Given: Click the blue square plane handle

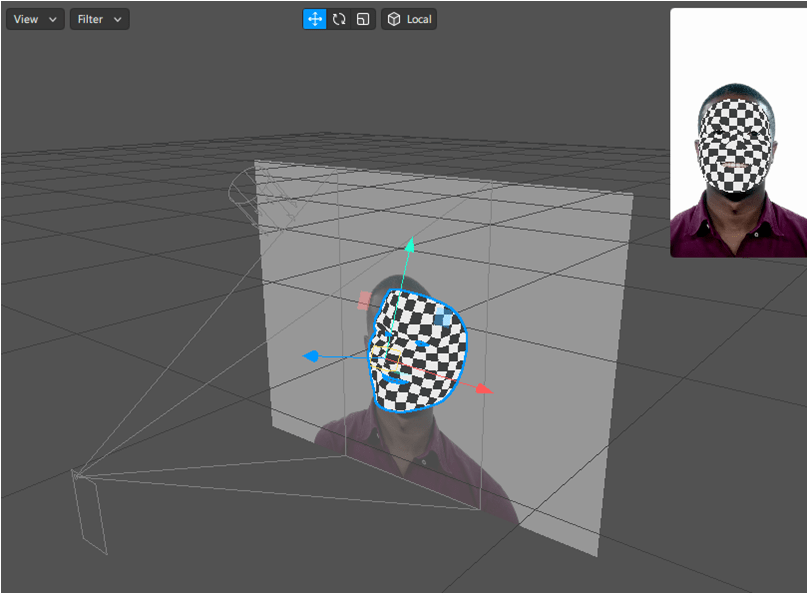Looking at the screenshot, I should 442,318.
